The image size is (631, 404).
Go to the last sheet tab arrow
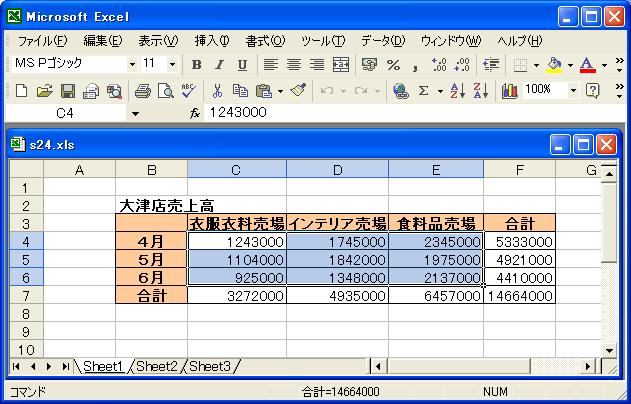pyautogui.click(x=65, y=366)
